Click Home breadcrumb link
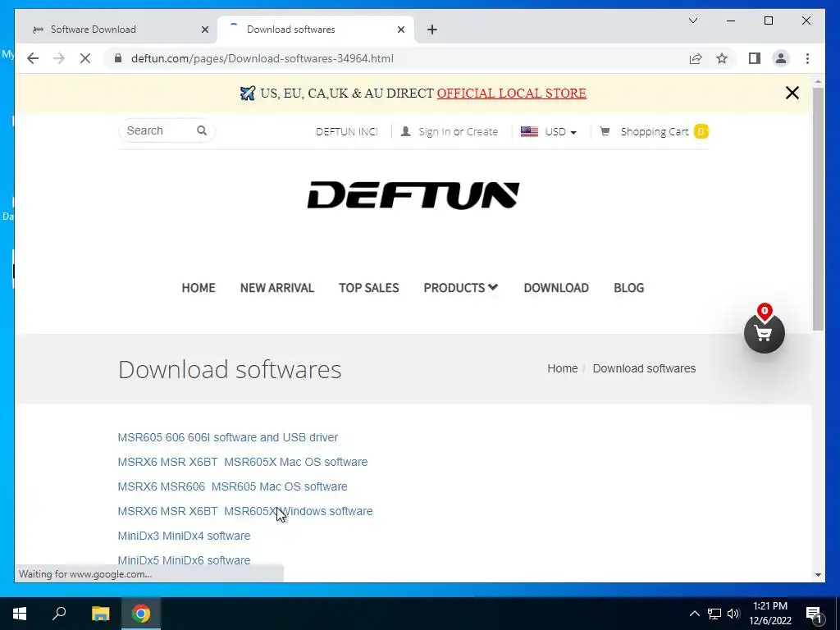840x630 pixels. click(563, 368)
